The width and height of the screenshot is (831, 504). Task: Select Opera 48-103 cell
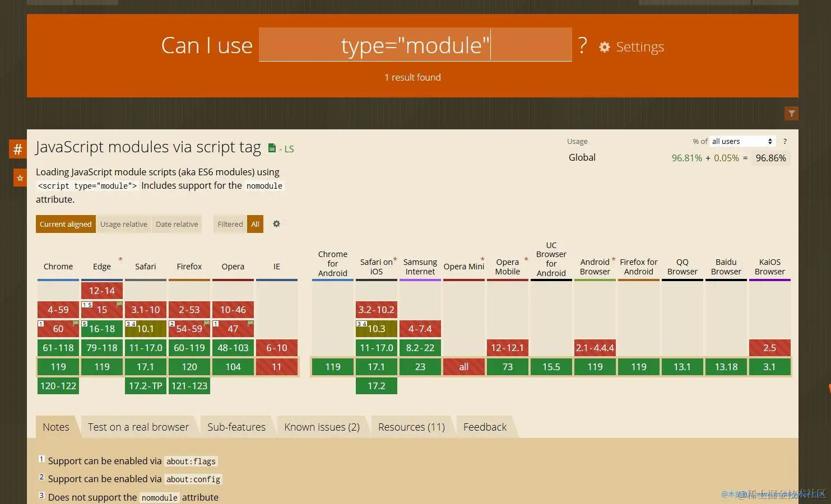[233, 348]
